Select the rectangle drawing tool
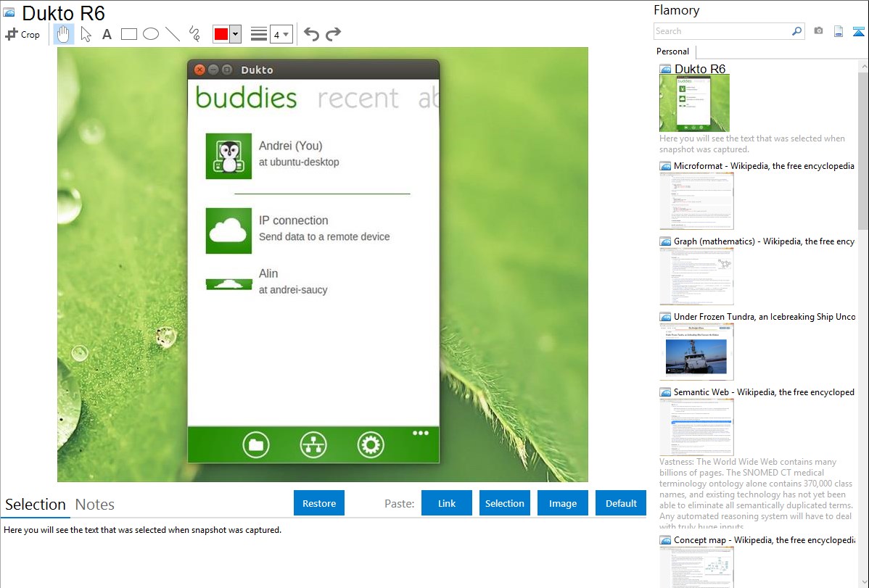The image size is (869, 588). tap(128, 34)
